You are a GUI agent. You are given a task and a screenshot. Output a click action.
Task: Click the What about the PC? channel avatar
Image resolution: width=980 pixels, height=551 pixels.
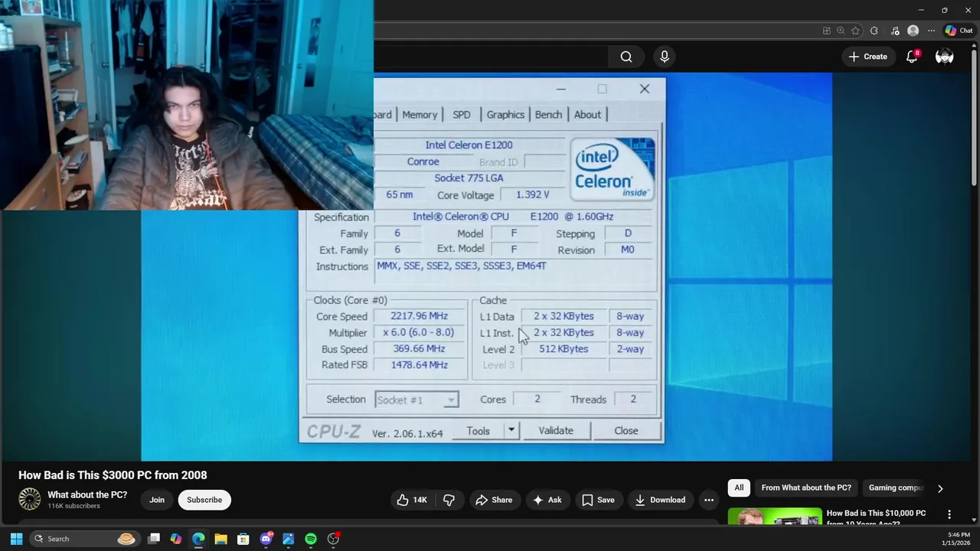29,499
